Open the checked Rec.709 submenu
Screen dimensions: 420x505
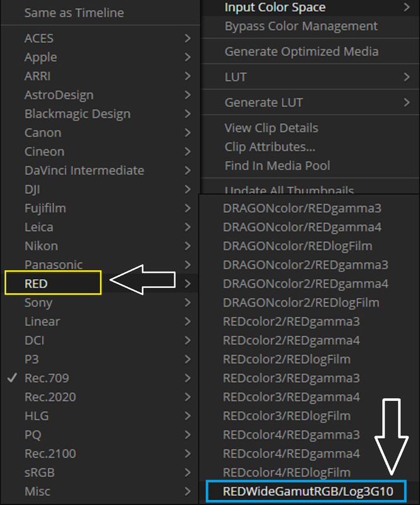(100, 378)
